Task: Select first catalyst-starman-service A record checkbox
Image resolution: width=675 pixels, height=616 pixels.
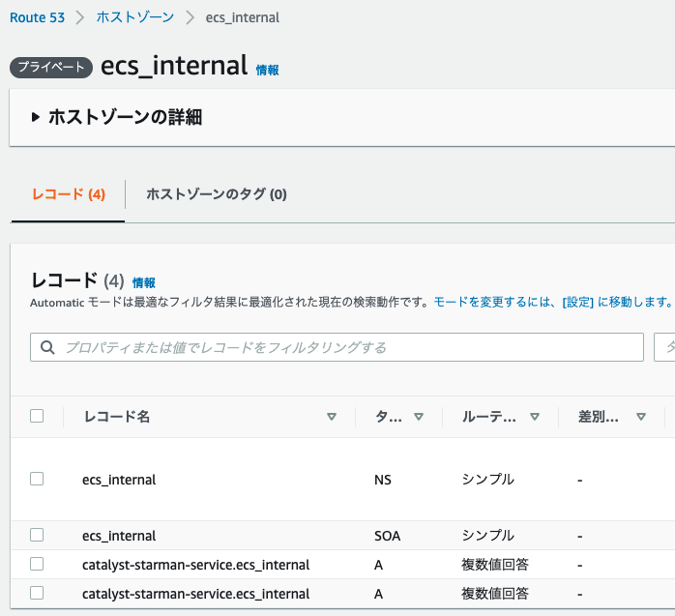Action: pyautogui.click(x=37, y=564)
